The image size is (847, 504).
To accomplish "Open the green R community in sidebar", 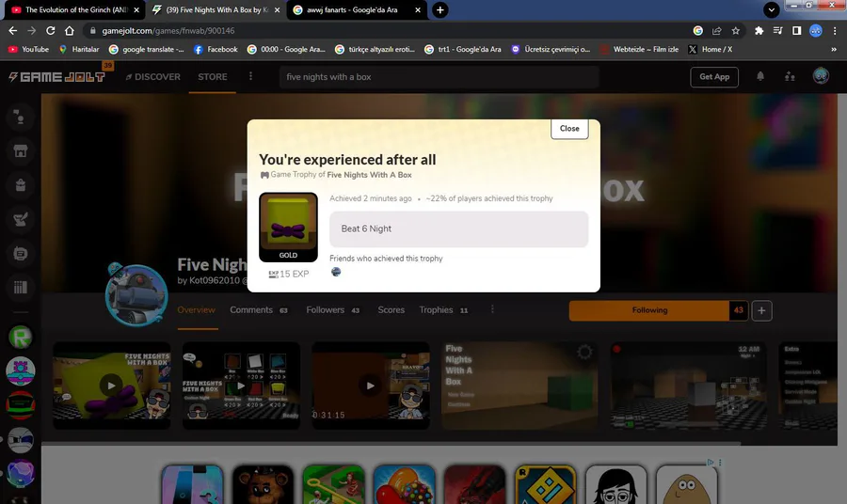I will point(21,338).
